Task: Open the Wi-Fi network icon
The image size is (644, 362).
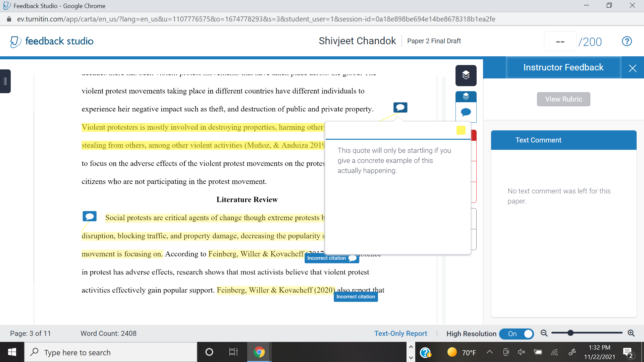Action: click(x=555, y=352)
